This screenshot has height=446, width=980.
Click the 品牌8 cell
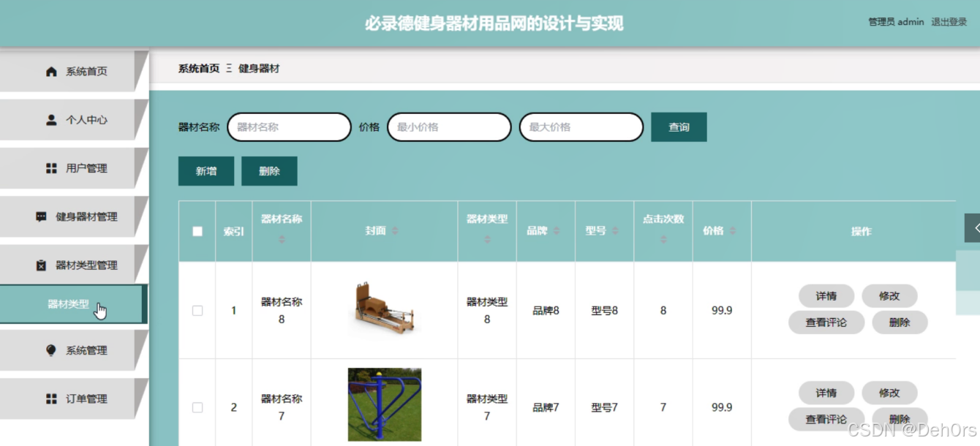point(546,311)
